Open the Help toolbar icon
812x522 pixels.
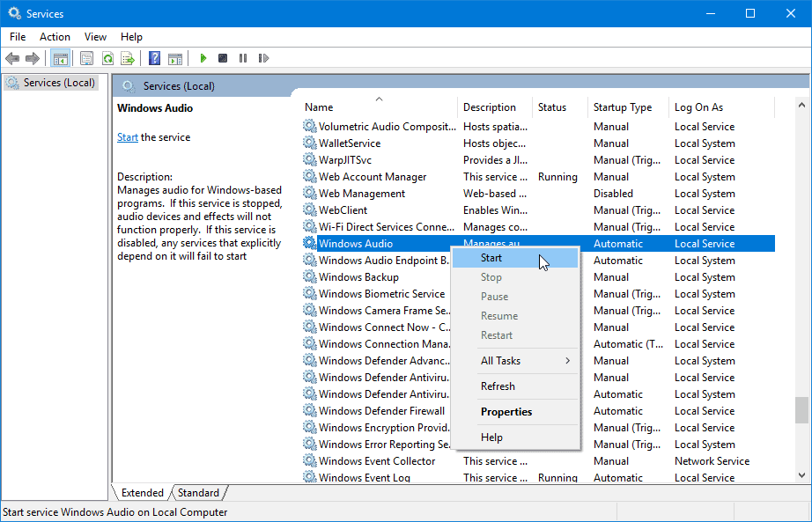pyautogui.click(x=154, y=58)
